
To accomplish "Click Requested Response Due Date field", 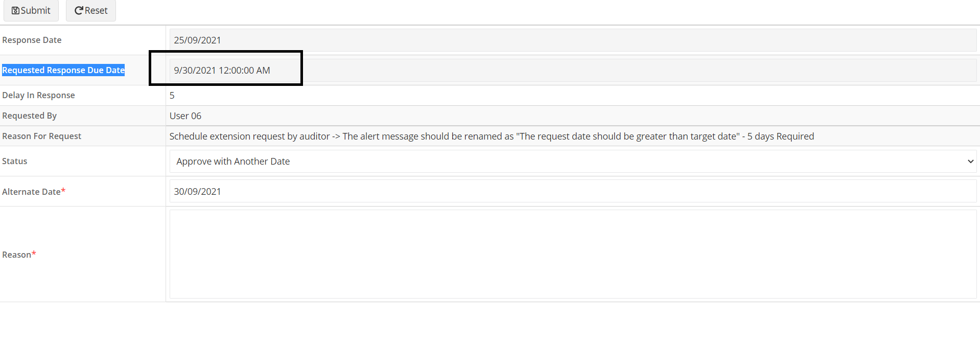I will (x=573, y=70).
